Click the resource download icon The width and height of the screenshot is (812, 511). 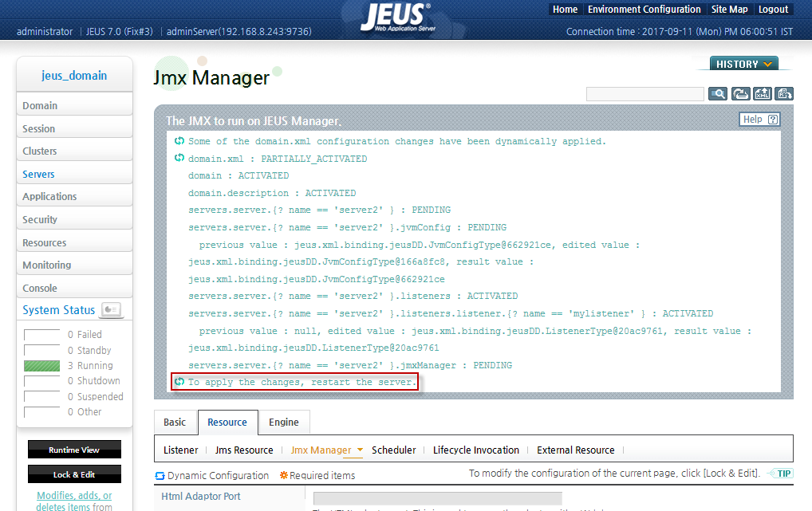(x=784, y=94)
